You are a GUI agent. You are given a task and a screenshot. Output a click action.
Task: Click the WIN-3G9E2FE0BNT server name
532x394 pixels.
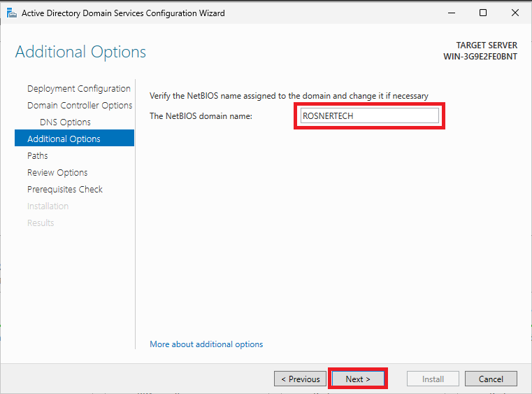click(480, 57)
